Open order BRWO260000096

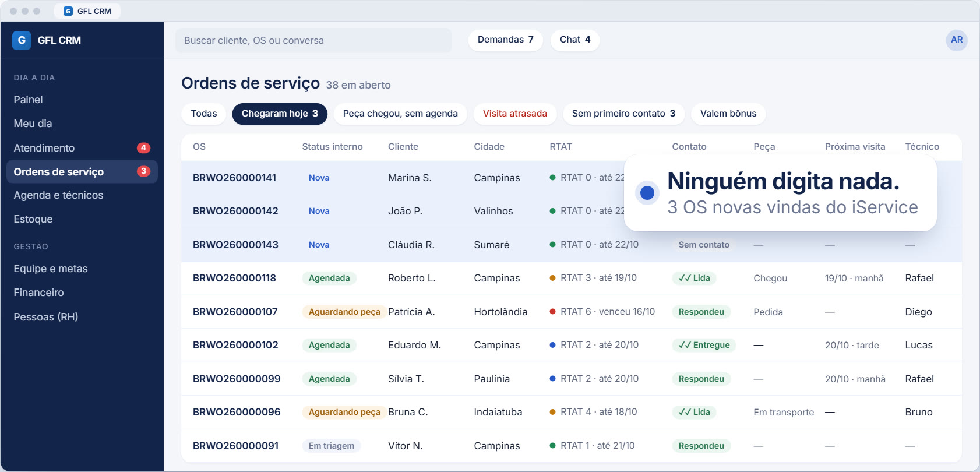[237, 412]
